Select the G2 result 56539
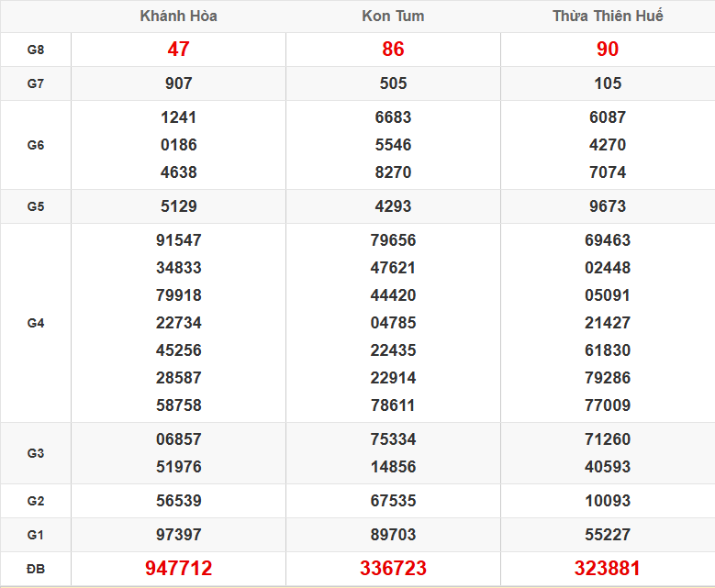The width and height of the screenshot is (715, 588). (x=178, y=501)
